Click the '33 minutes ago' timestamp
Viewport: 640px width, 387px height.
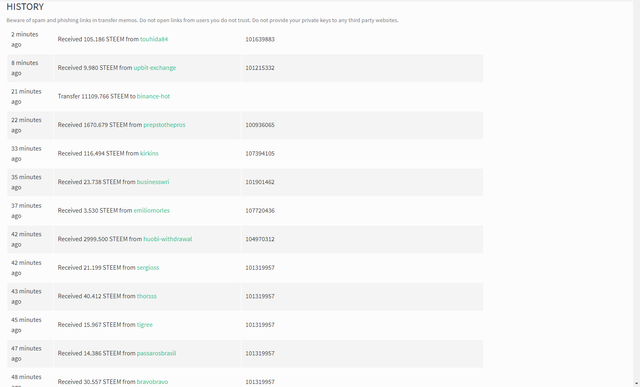[x=26, y=154]
